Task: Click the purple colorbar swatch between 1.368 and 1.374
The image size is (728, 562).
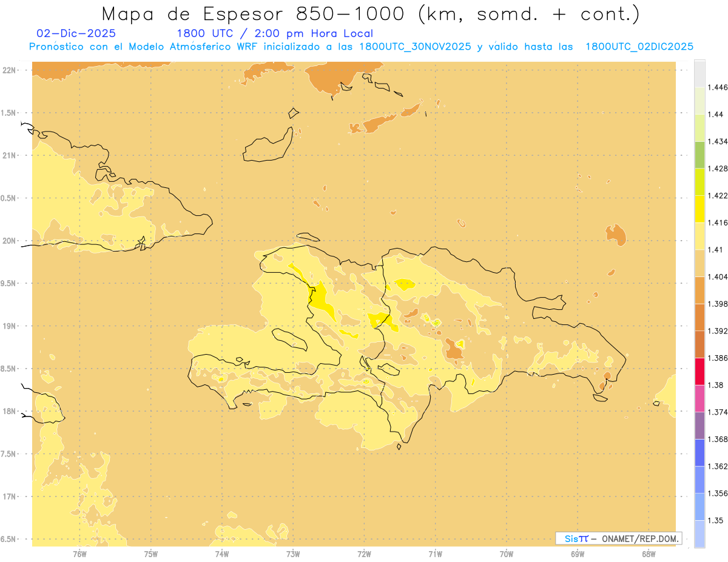Action: pos(699,426)
